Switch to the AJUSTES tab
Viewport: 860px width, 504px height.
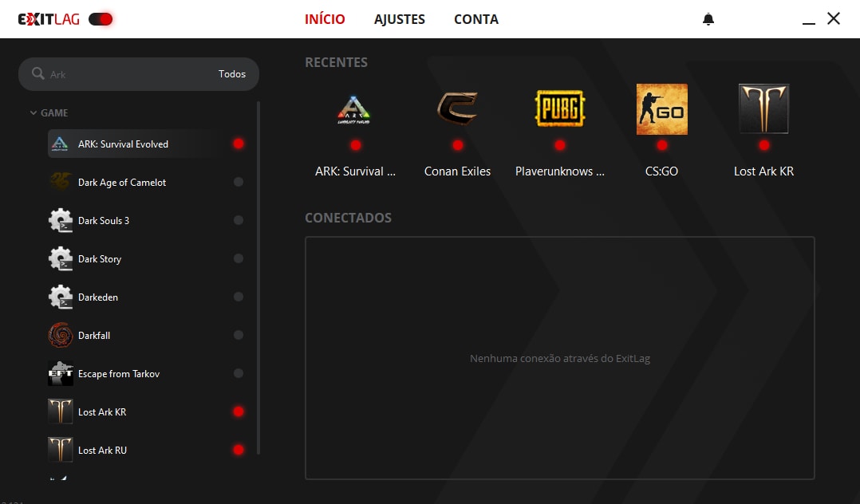(x=400, y=19)
